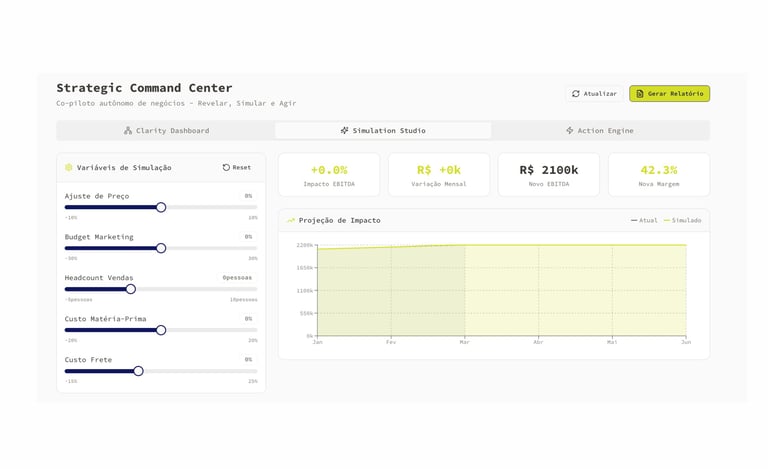Click the Projeção de Impacto chart title
This screenshot has width=768, height=469.
339,220
